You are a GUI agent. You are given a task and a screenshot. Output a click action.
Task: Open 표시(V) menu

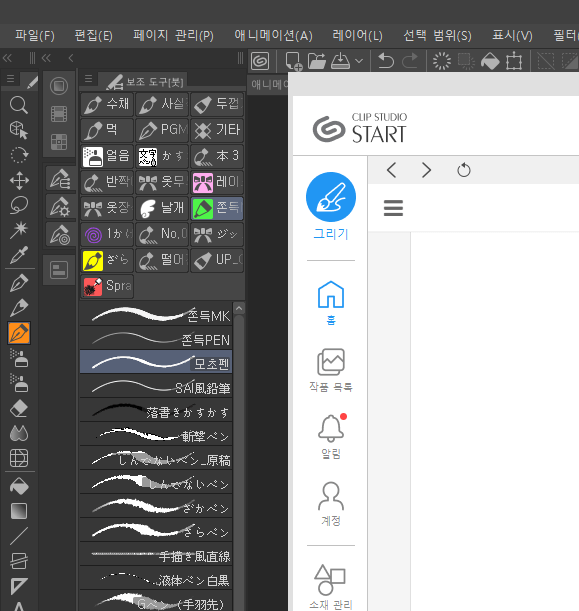pyautogui.click(x=512, y=36)
